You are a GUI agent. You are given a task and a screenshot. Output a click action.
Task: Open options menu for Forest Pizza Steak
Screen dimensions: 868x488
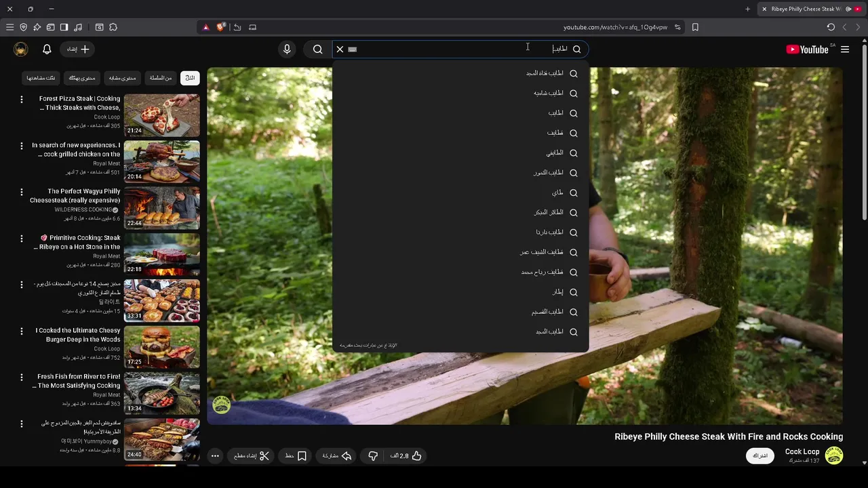click(x=21, y=100)
